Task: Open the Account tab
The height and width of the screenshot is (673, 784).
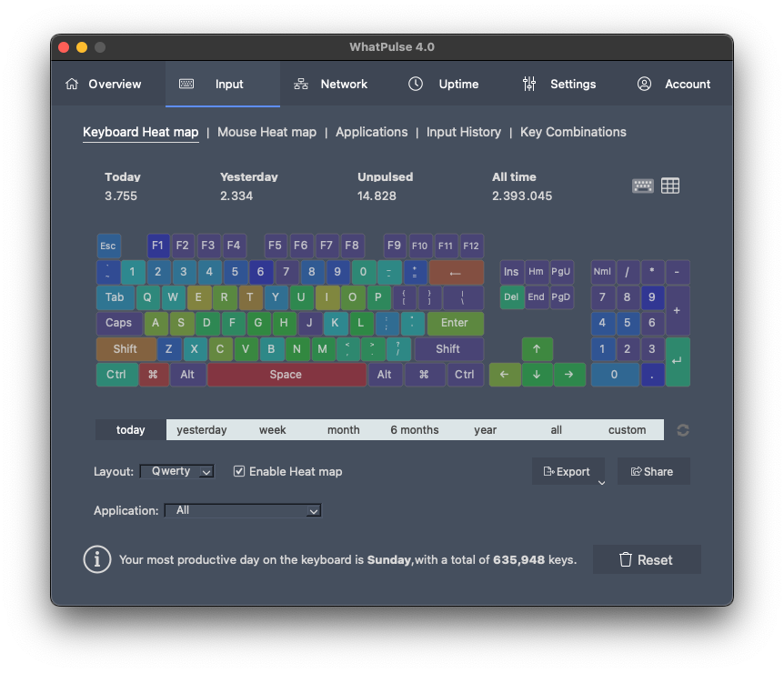Action: tap(674, 85)
